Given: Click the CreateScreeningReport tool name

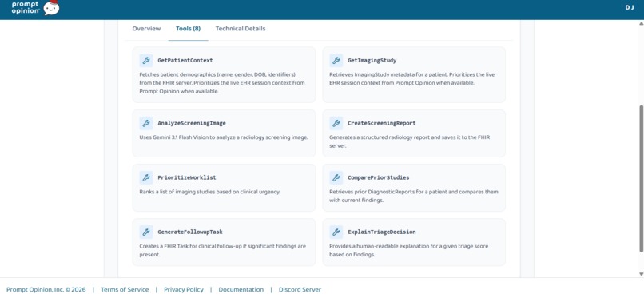Looking at the screenshot, I should [382, 123].
